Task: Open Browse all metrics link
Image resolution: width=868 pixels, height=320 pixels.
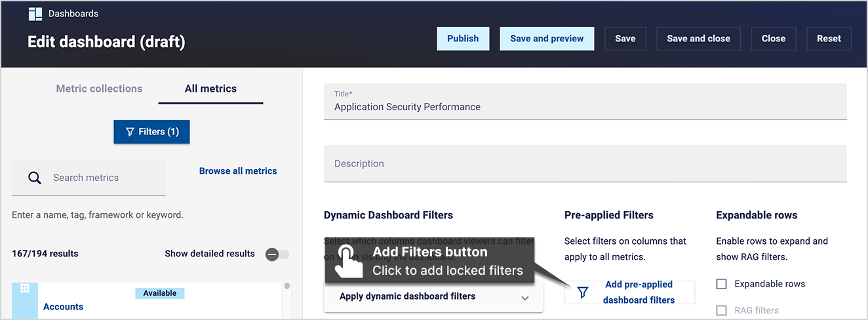Action: pos(238,171)
